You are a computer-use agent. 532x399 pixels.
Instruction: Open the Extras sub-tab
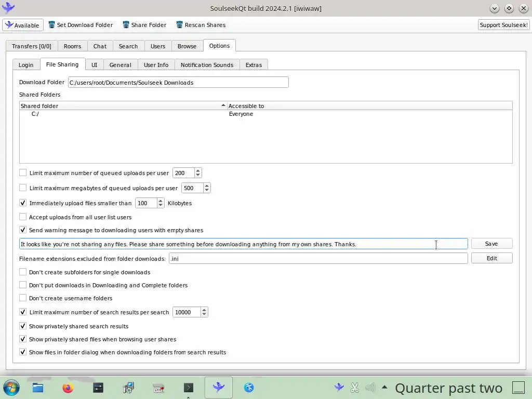pos(254,65)
